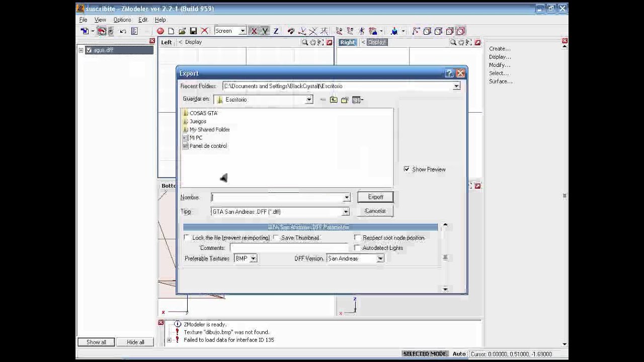Toggle the Y axis constraint

click(265, 31)
